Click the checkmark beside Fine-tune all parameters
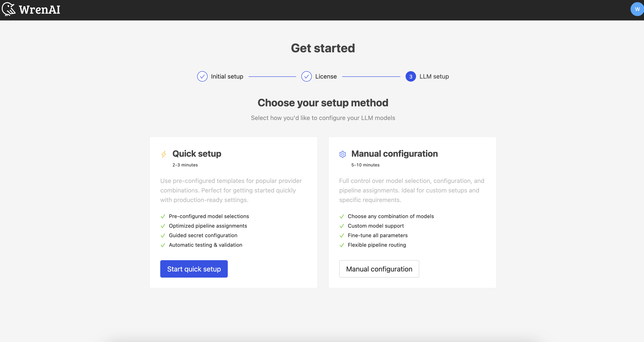 coord(342,236)
